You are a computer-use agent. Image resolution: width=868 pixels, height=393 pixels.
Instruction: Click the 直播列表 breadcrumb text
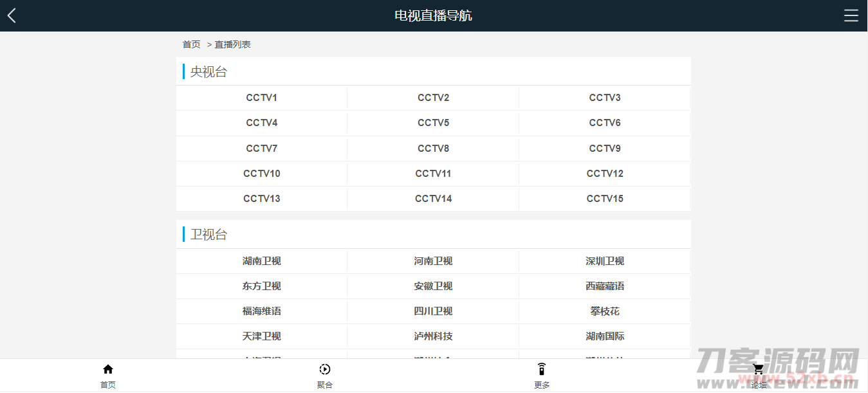click(233, 44)
